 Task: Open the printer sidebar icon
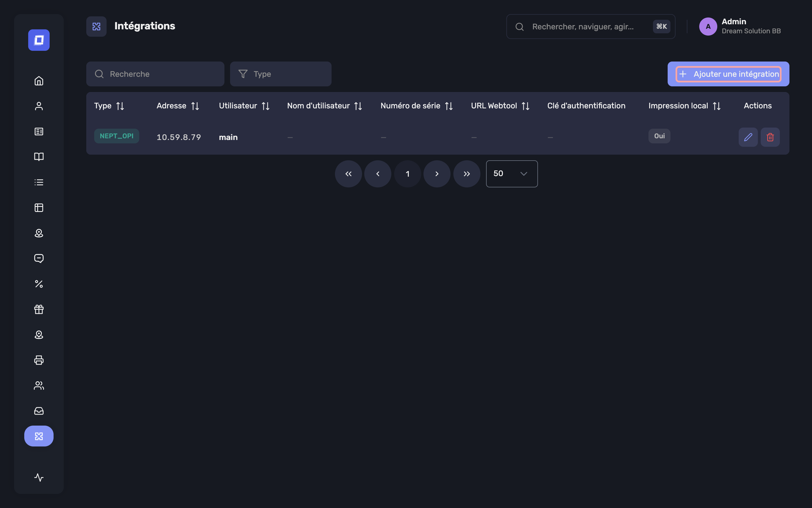click(39, 360)
